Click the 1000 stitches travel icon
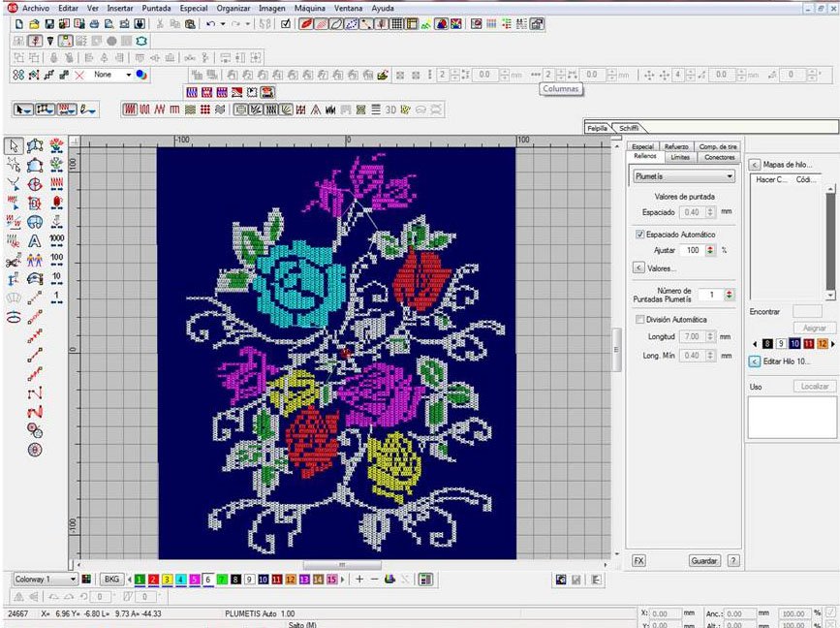 (57, 240)
